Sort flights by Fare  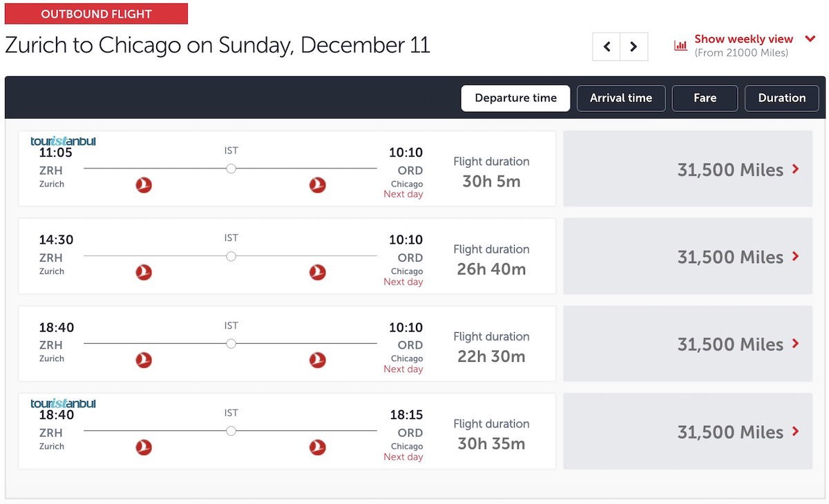[705, 98]
